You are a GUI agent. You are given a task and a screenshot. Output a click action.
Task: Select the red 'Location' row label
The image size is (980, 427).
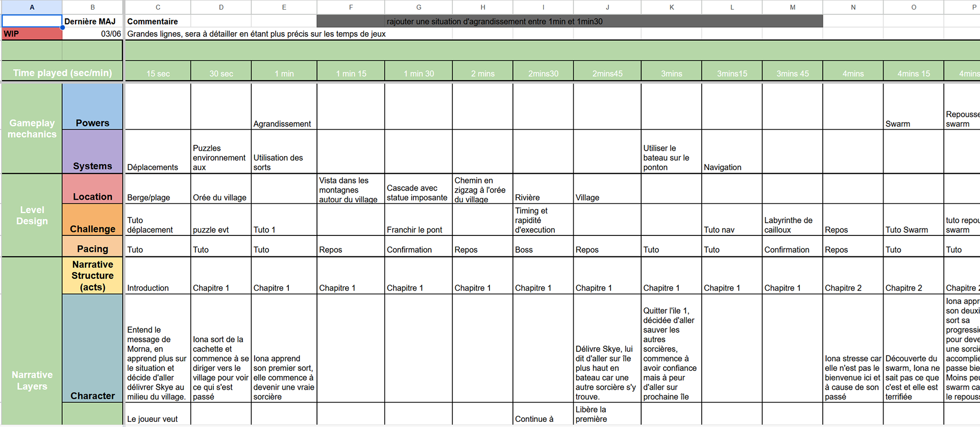(x=92, y=189)
